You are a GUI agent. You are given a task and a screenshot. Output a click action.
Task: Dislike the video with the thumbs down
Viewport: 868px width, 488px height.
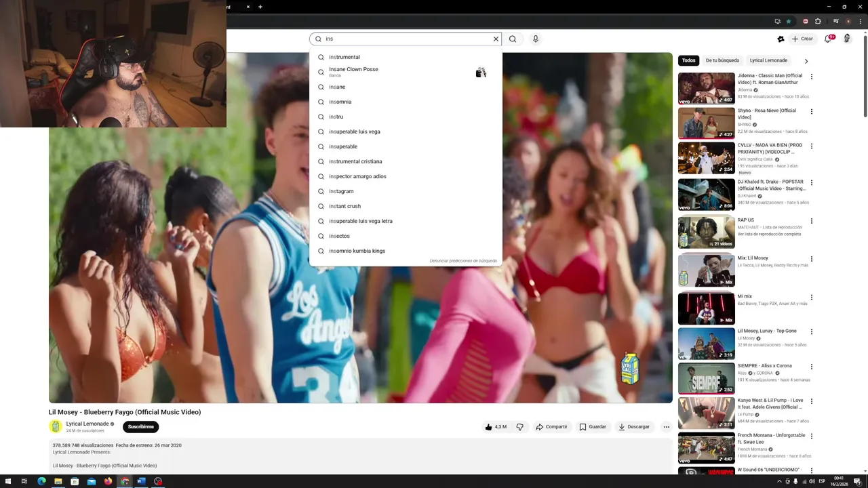520,427
